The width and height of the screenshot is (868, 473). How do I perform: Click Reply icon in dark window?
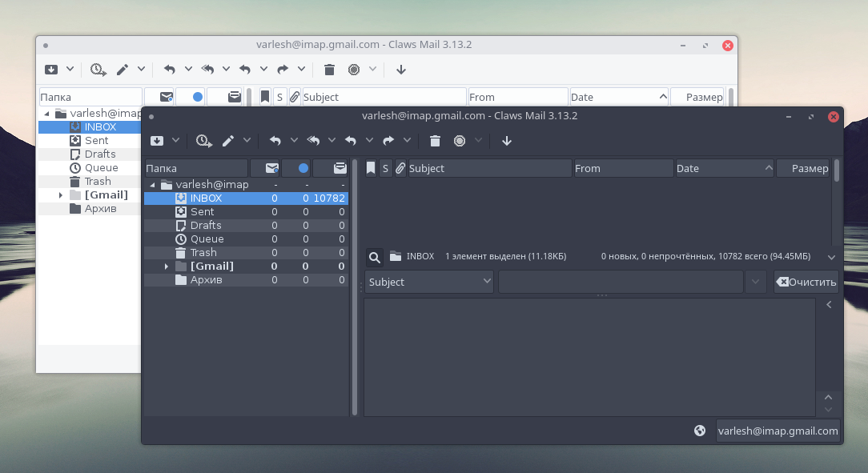point(275,141)
